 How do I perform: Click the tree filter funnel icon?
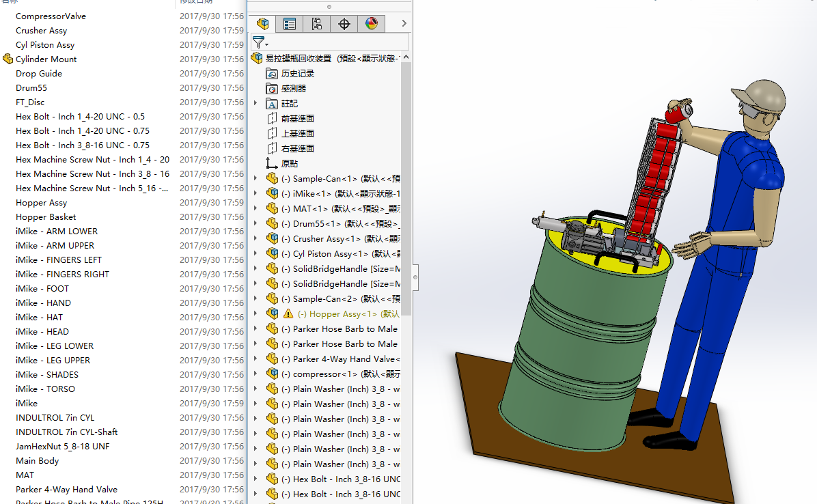coord(258,42)
